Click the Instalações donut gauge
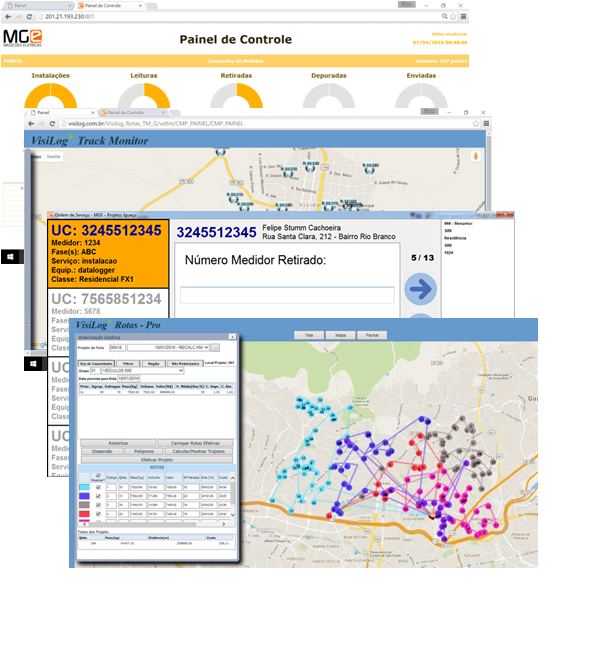Image resolution: width=602 pixels, height=658 pixels. pos(51,97)
